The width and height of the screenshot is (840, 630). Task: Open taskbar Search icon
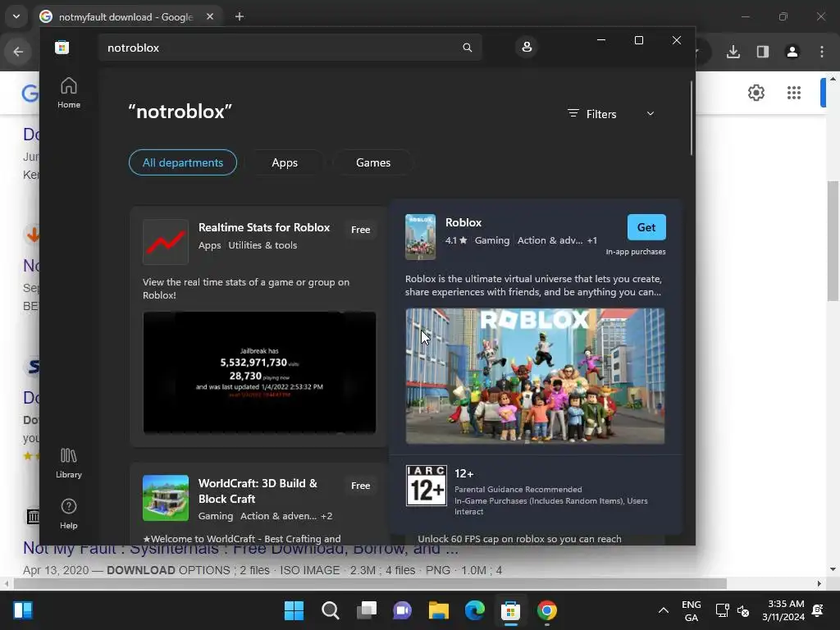click(331, 610)
